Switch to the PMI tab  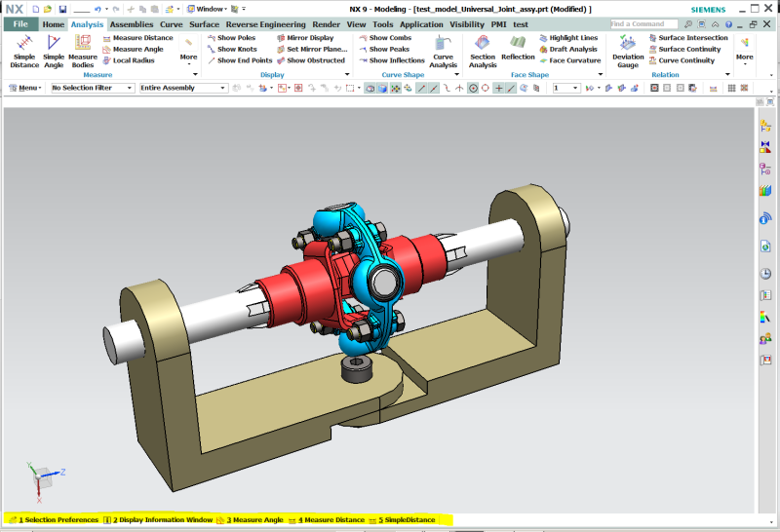tap(498, 24)
